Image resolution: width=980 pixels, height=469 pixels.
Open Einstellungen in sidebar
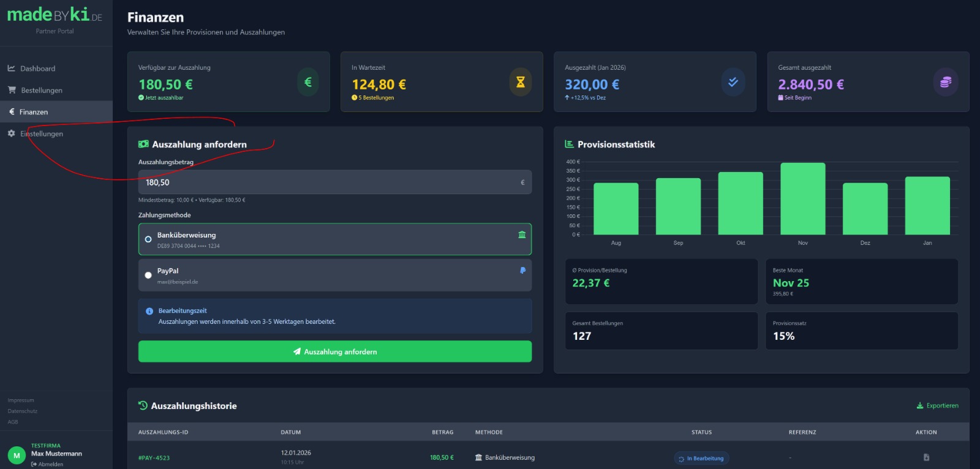pos(56,133)
